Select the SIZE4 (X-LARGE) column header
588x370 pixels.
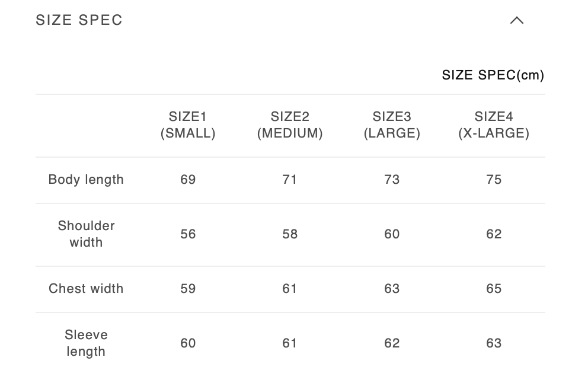point(494,125)
